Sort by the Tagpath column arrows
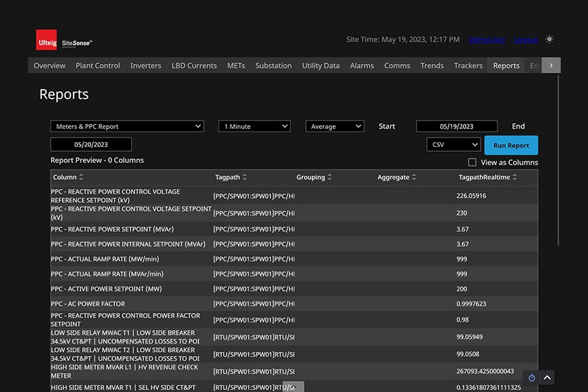This screenshot has width=588, height=392. 245,178
